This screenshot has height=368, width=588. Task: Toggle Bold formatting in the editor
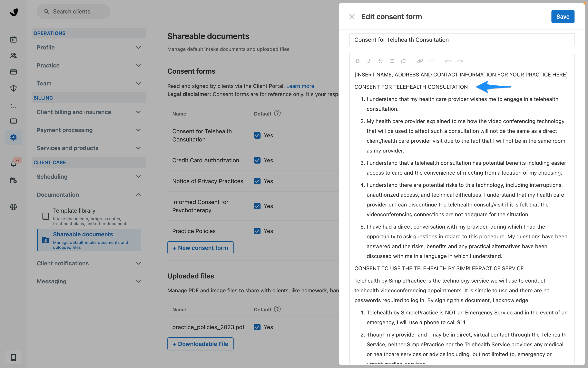coord(357,61)
